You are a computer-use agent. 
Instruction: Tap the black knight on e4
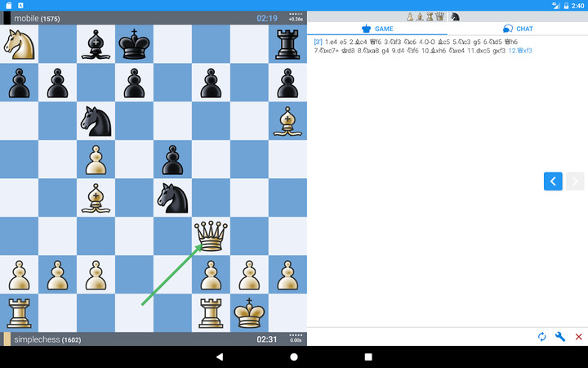point(172,198)
